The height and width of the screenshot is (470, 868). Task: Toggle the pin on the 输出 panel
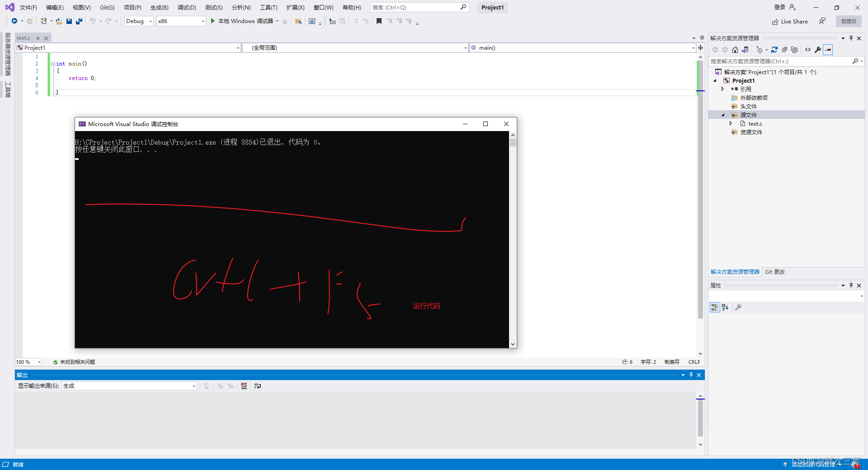[x=691, y=375]
